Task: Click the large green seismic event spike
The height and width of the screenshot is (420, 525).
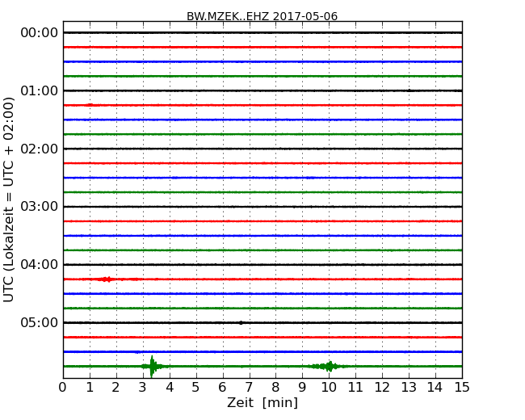Action: (152, 366)
